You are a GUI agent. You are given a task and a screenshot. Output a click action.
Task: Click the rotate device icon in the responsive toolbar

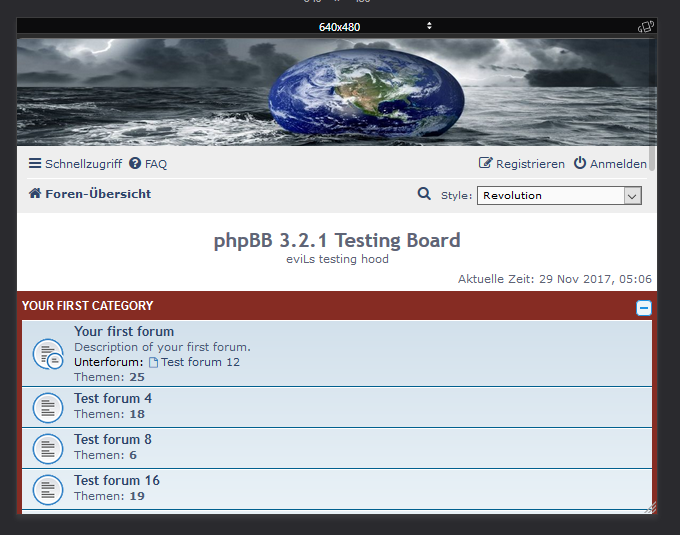646,27
